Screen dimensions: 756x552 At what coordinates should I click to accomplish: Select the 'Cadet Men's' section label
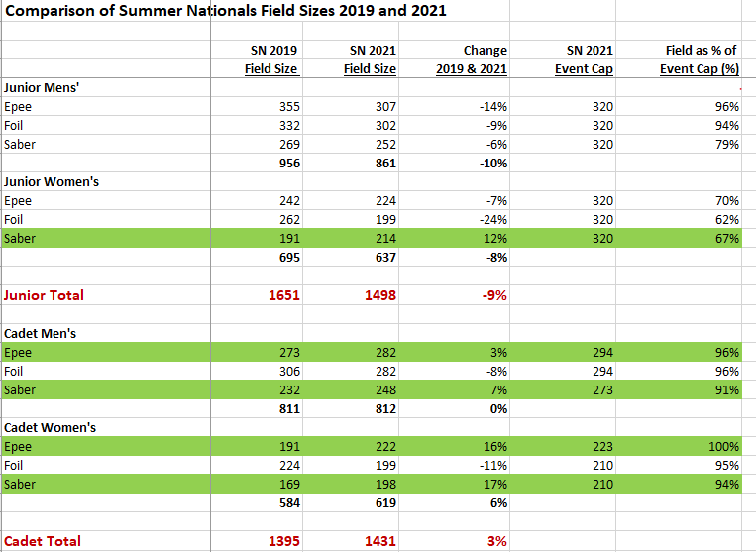pos(40,333)
